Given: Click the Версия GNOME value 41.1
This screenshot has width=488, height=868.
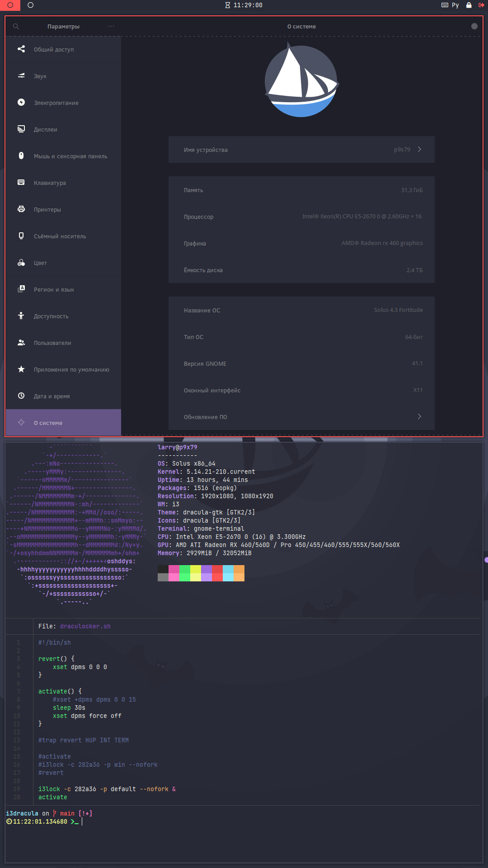Looking at the screenshot, I should (x=418, y=363).
